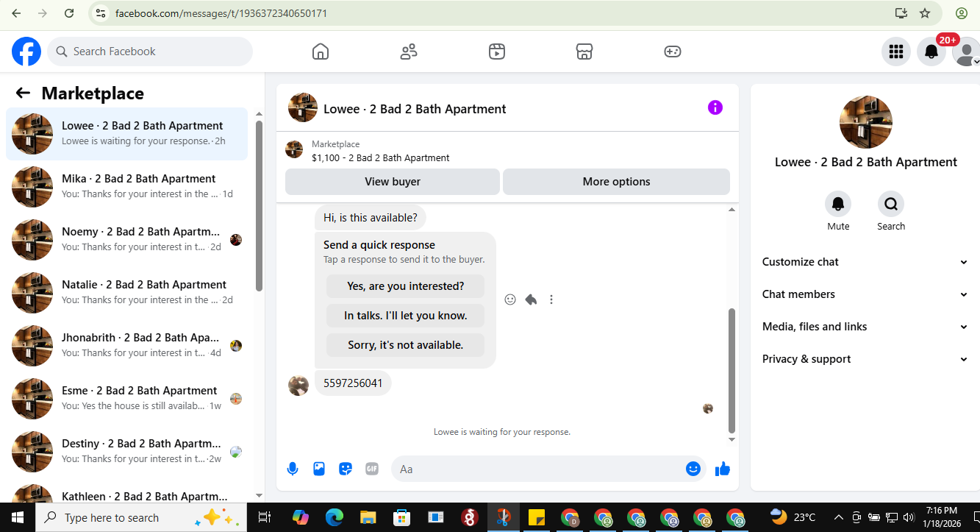
Task: Open the Friends icon in top nav
Action: click(409, 52)
